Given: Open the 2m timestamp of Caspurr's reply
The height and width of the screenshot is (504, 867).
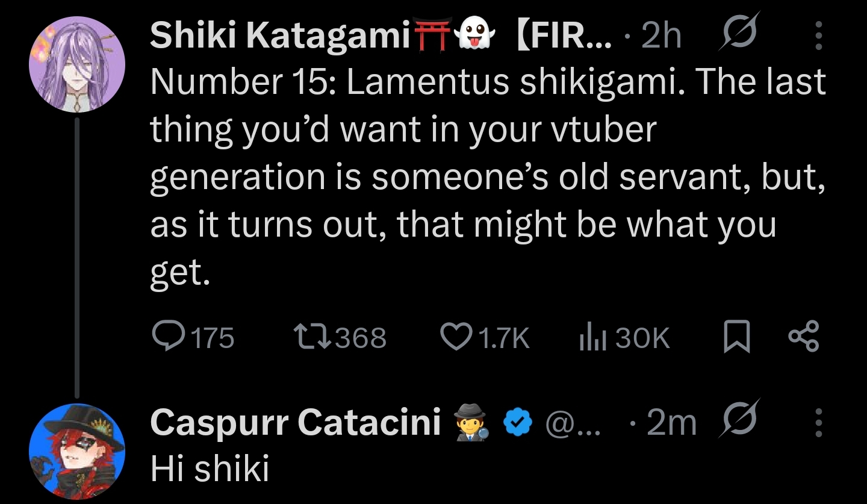Looking at the screenshot, I should tap(671, 424).
